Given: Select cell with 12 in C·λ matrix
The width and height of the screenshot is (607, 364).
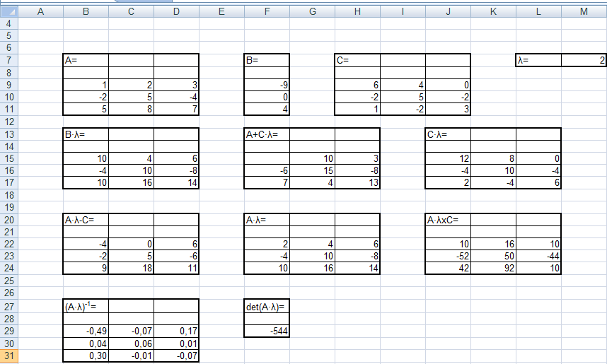Looking at the screenshot, I should pos(449,158).
